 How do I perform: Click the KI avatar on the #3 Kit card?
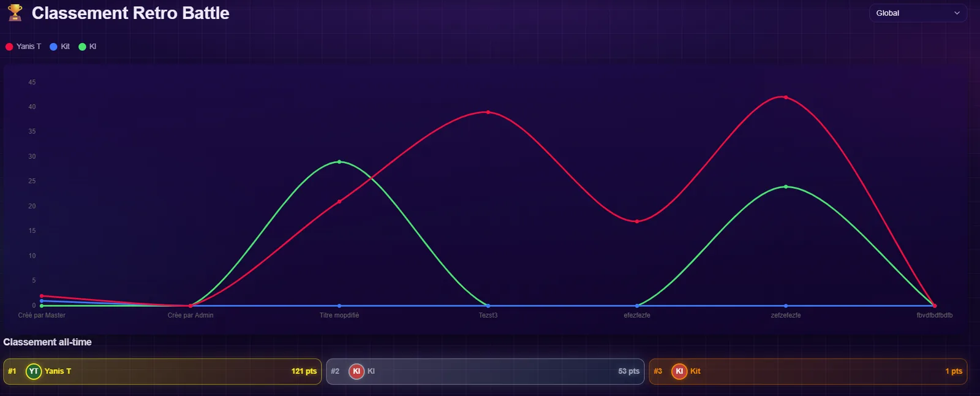[x=679, y=371]
